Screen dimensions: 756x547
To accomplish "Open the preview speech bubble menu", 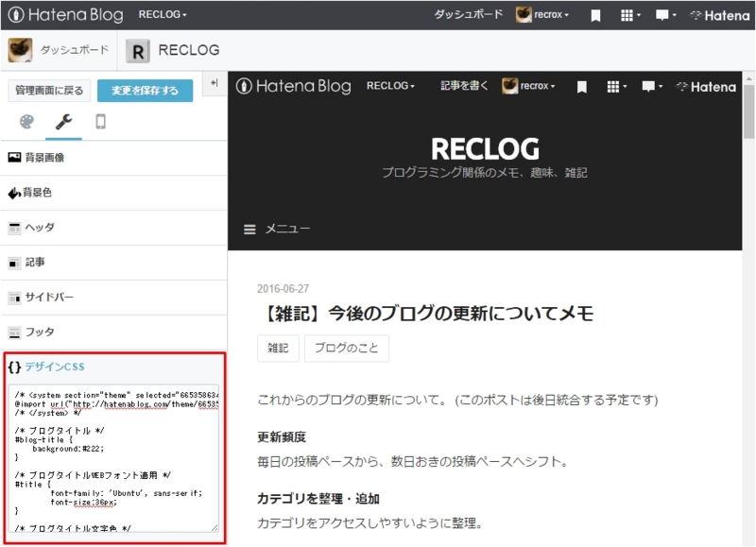I will click(652, 87).
